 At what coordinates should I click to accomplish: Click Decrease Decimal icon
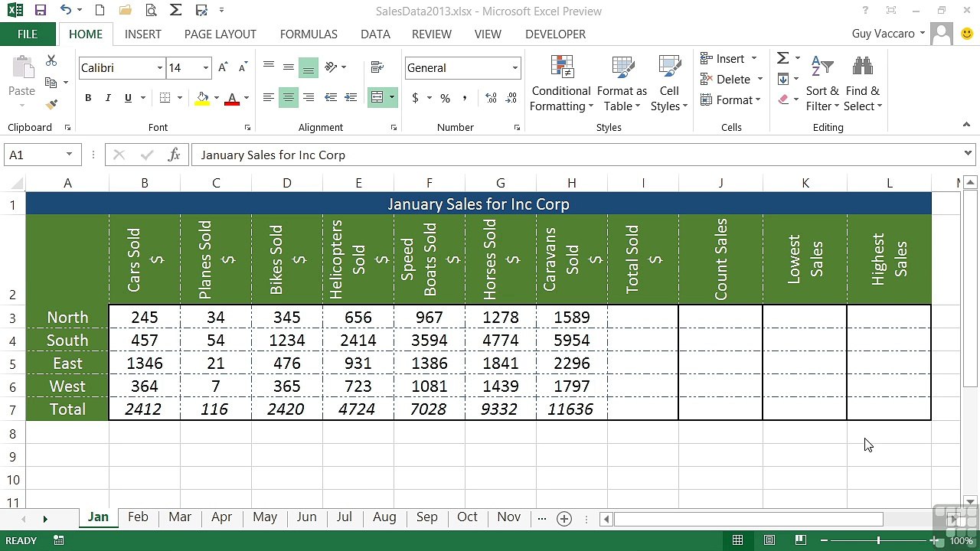(x=511, y=98)
